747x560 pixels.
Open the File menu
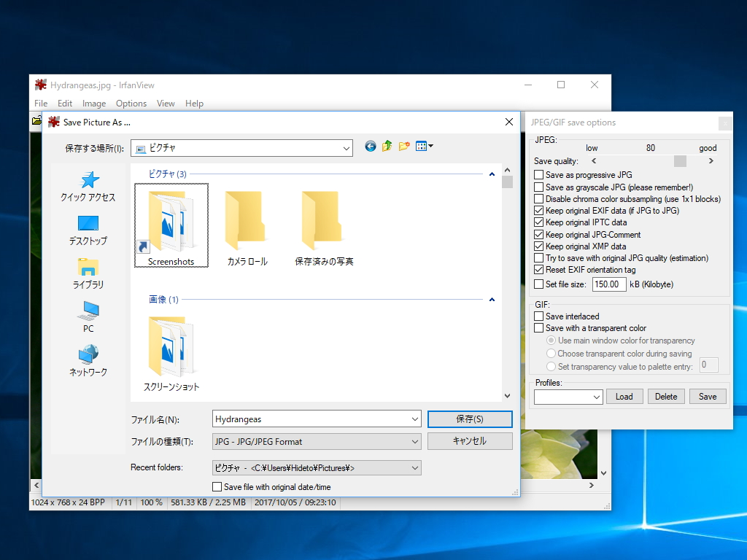[41, 104]
